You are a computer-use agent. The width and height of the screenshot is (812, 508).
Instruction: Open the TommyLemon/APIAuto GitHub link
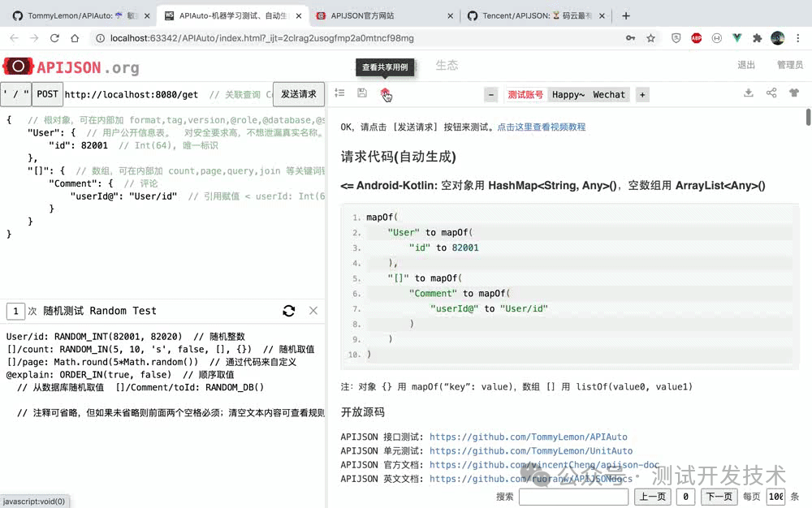coord(529,437)
